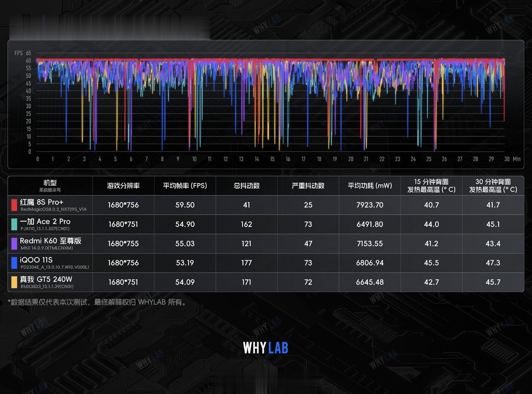The image size is (532, 394).
Task: Click average frame rate 55.03
Action: [x=185, y=244]
